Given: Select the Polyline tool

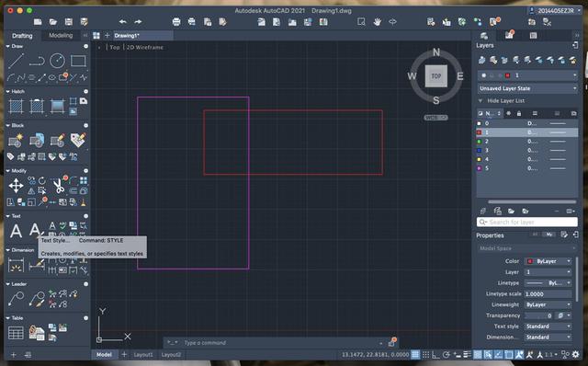Looking at the screenshot, I should [37, 61].
